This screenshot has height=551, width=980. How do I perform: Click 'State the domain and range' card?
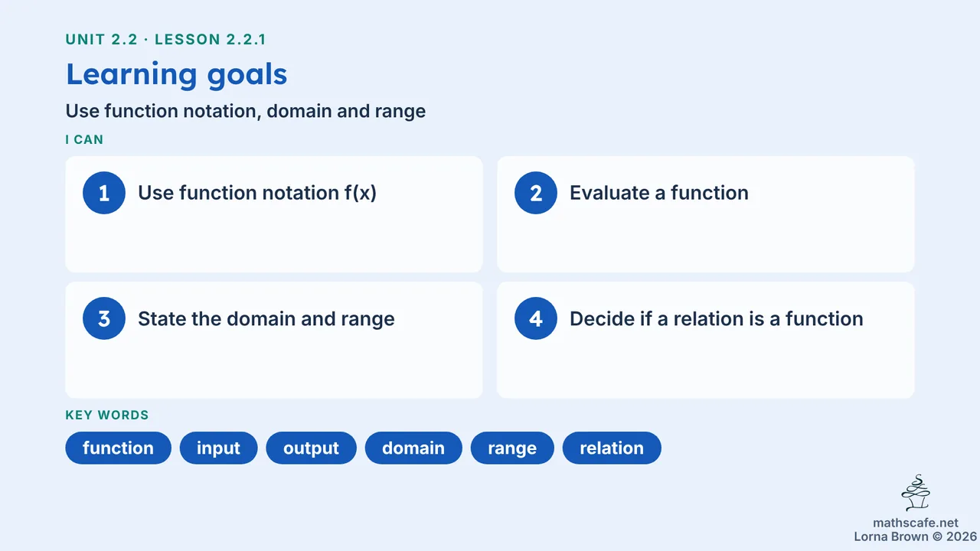point(274,340)
